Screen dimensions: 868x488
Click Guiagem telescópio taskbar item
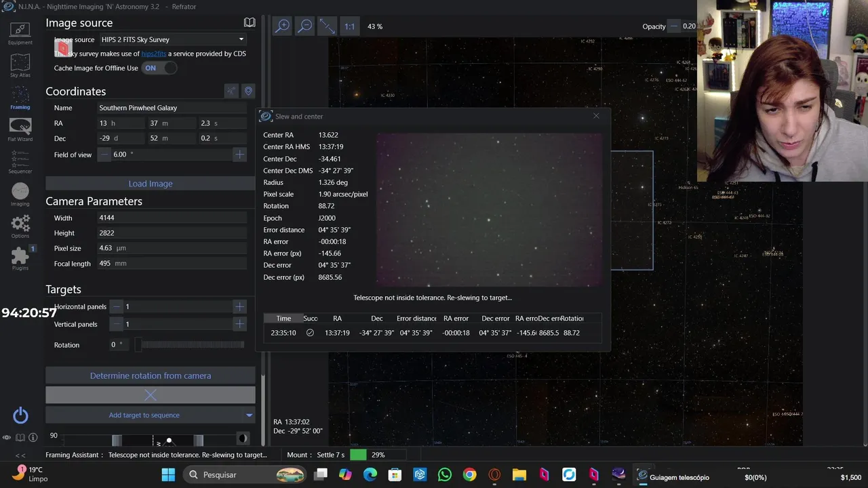click(x=673, y=477)
